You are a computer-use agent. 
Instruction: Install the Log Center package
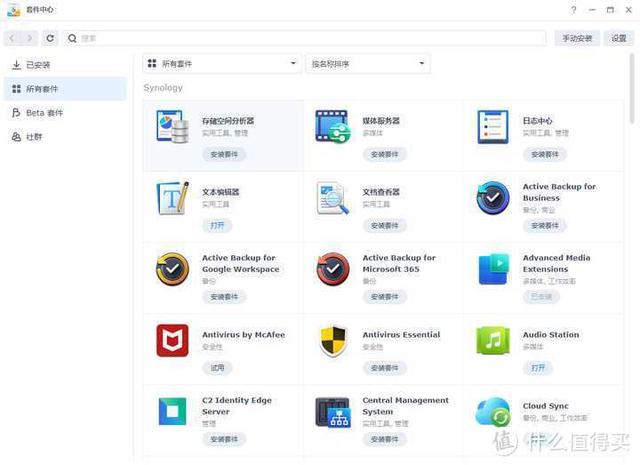click(545, 154)
